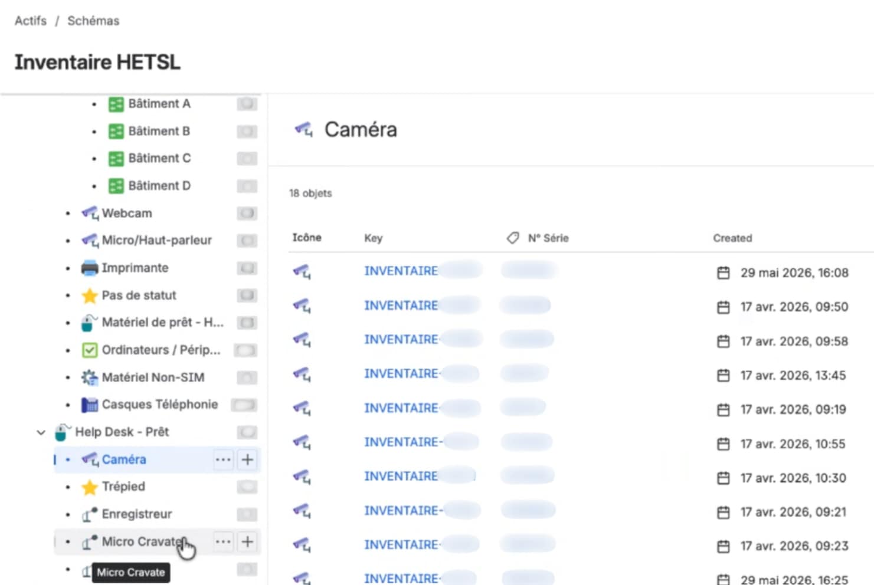
Task: Open INVENTAIRE key created 17 avr. 2026, 13:45
Action: [x=401, y=374]
